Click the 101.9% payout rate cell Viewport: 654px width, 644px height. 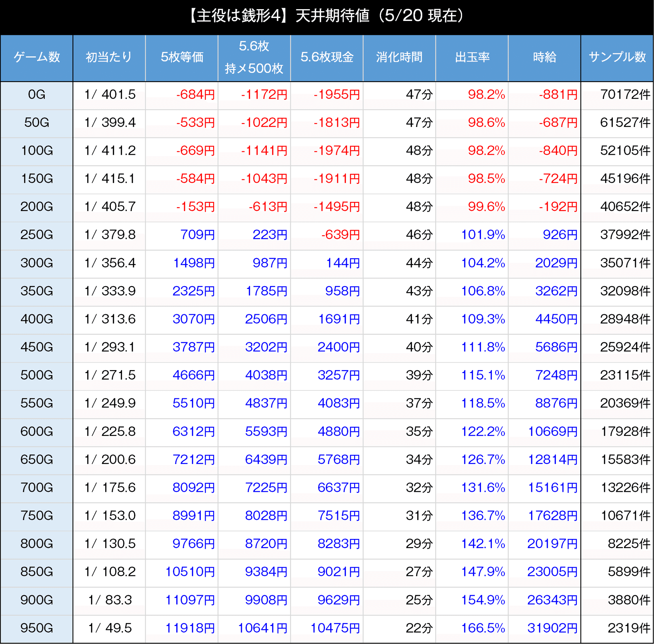[x=483, y=235]
